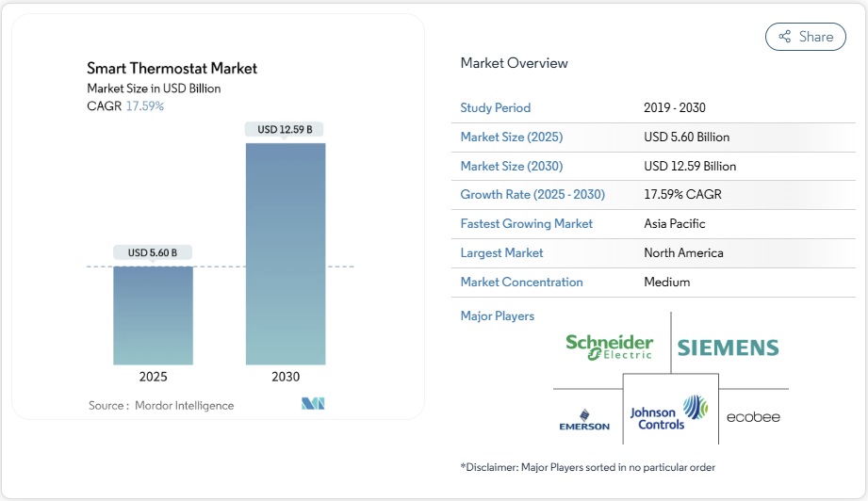Click the USD 12.59 B bar label
Image resolution: width=868 pixels, height=501 pixels.
point(286,129)
